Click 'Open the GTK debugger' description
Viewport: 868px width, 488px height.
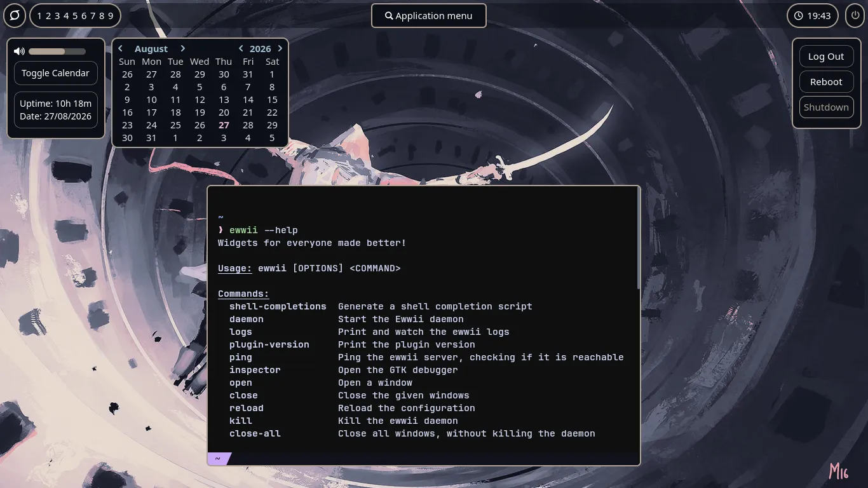point(398,370)
